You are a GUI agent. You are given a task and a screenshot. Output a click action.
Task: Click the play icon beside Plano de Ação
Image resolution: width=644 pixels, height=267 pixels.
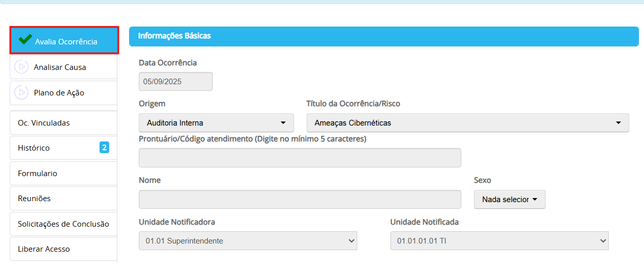coord(21,93)
